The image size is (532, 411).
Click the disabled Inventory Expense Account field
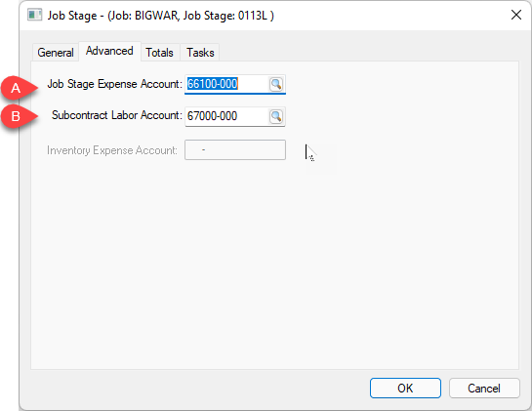[235, 150]
